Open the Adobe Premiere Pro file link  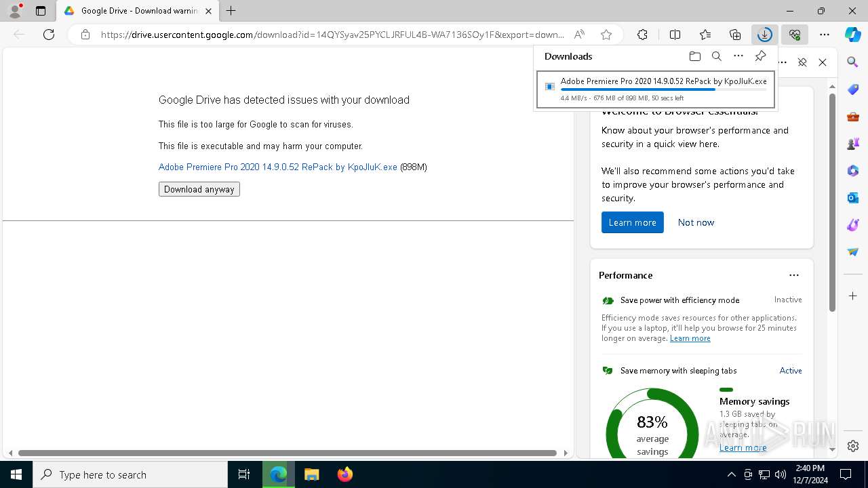278,167
